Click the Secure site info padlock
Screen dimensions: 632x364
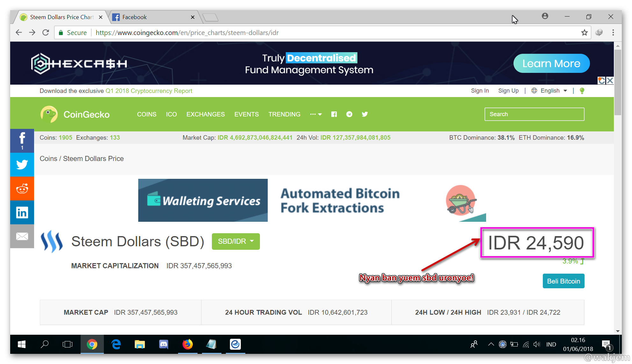tap(61, 32)
